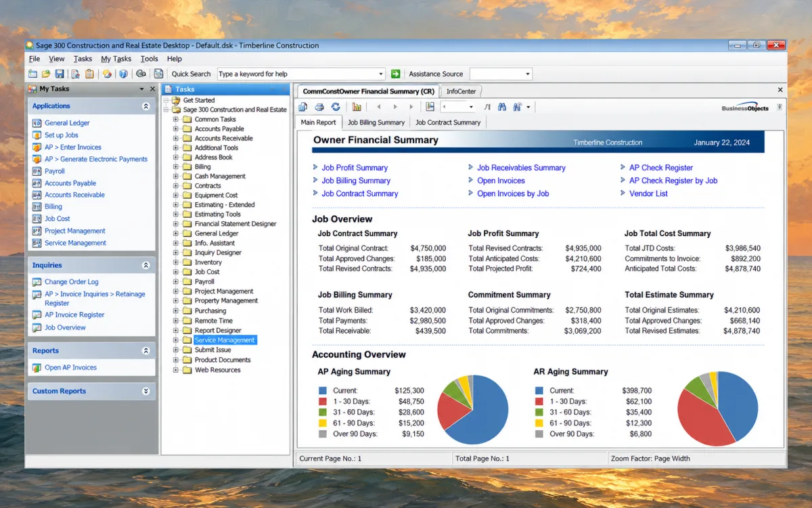
Task: Click the binoculars Search Text icon
Action: (x=502, y=107)
